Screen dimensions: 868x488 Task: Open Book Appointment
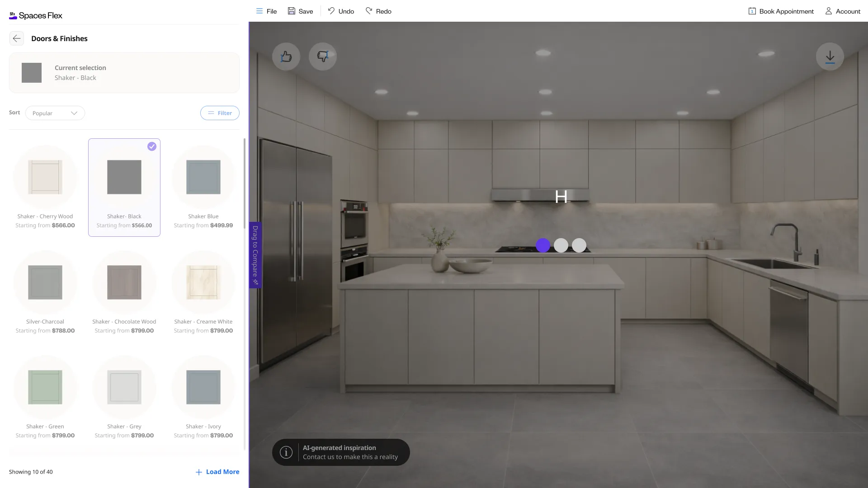(x=781, y=11)
